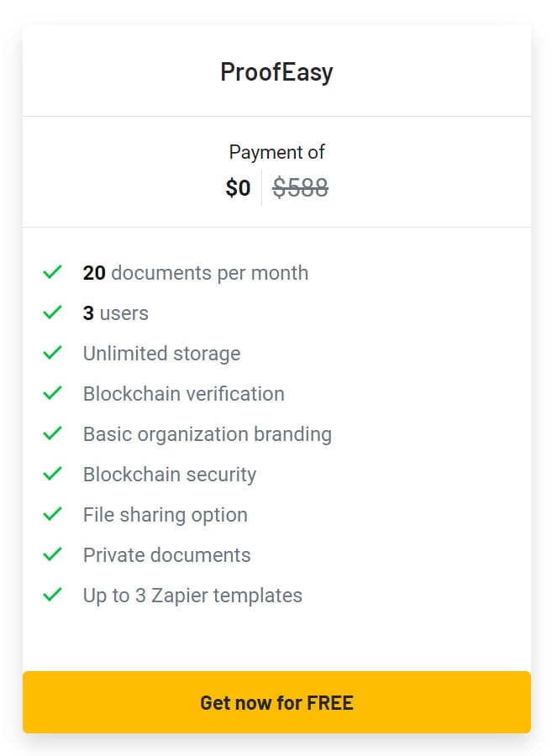Select the checkmark beside Unlimited storage
This screenshot has width=552, height=756.
52,353
